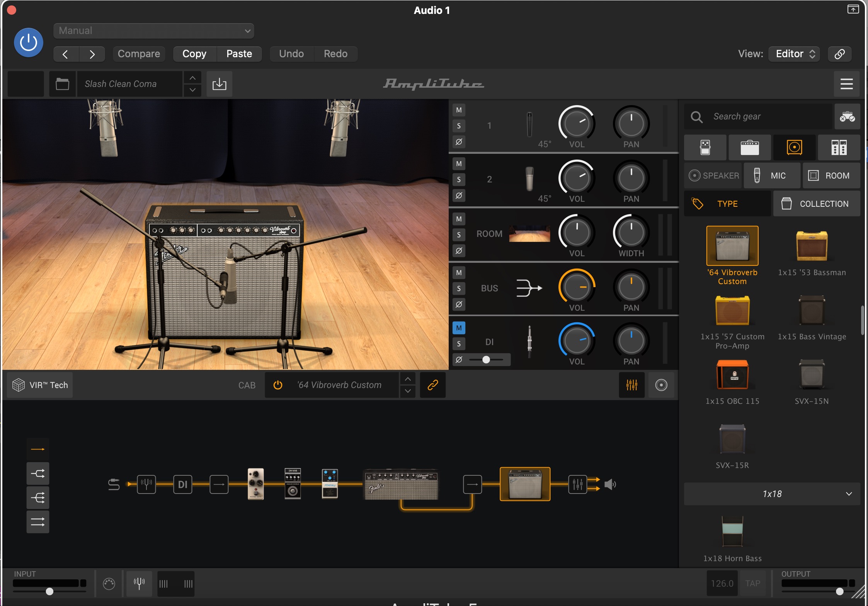Click the cab link chain icon
Image resolution: width=868 pixels, height=606 pixels.
coord(433,385)
